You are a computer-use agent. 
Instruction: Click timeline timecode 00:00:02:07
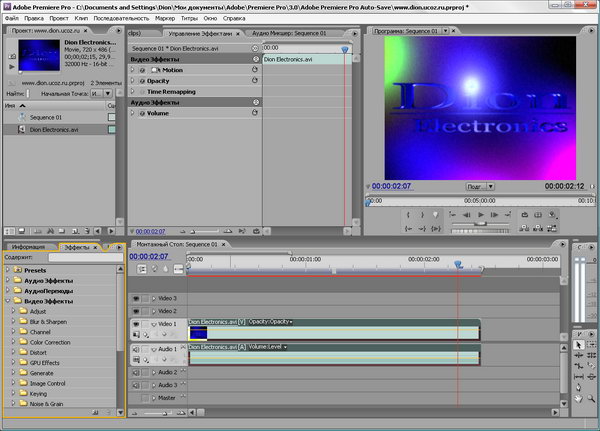tap(148, 256)
